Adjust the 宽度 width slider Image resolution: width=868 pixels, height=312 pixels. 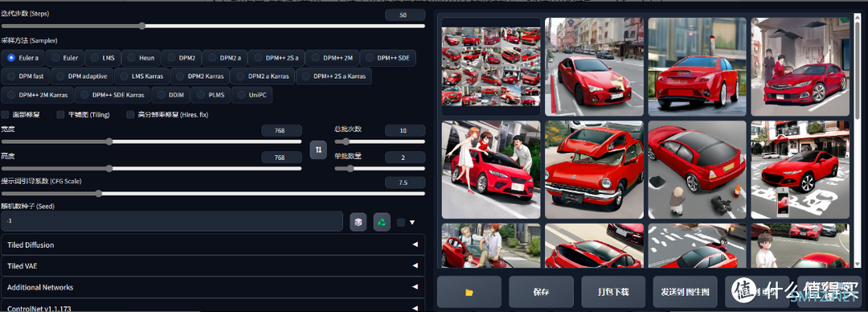151,142
